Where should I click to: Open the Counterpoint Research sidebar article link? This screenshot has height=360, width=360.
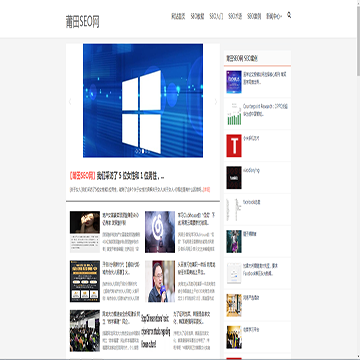click(x=265, y=110)
